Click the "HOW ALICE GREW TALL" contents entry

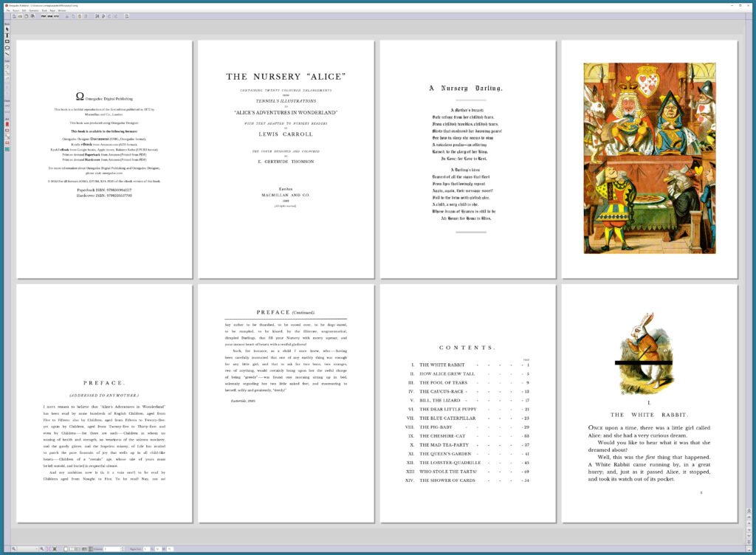point(447,374)
